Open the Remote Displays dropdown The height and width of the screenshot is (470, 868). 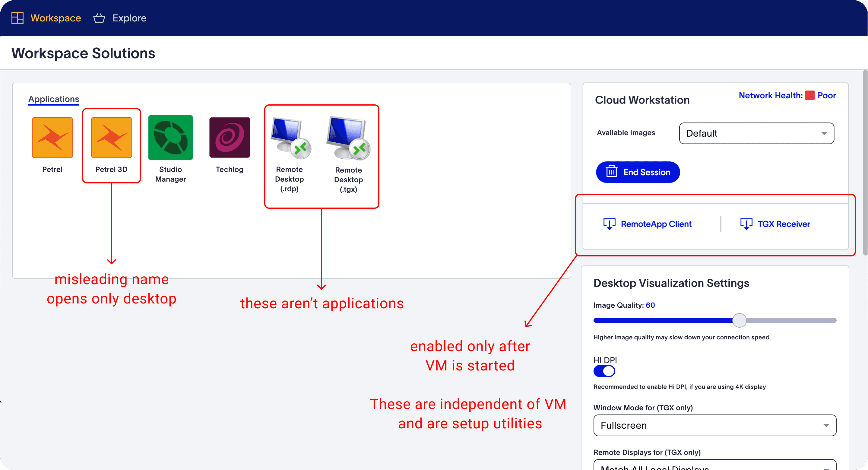tap(715, 465)
